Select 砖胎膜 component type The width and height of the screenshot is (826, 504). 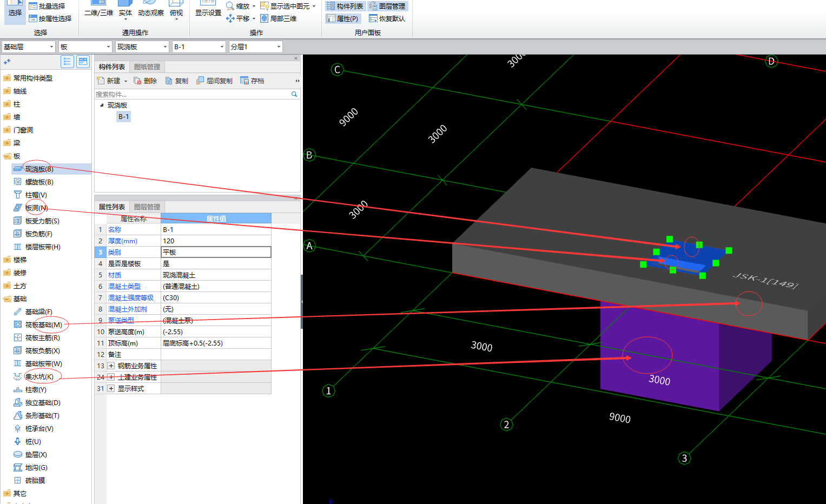35,481
